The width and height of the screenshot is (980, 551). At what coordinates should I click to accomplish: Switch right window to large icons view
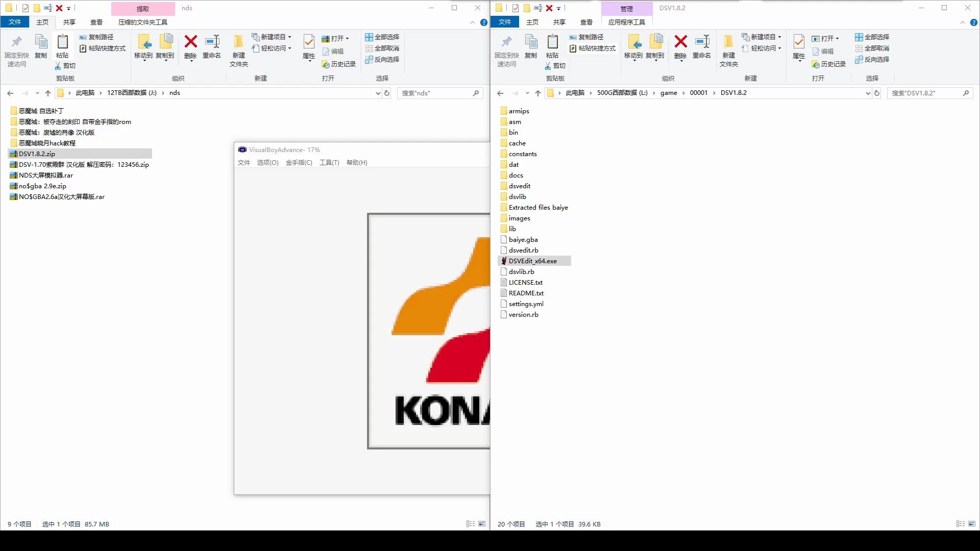[x=972, y=524]
